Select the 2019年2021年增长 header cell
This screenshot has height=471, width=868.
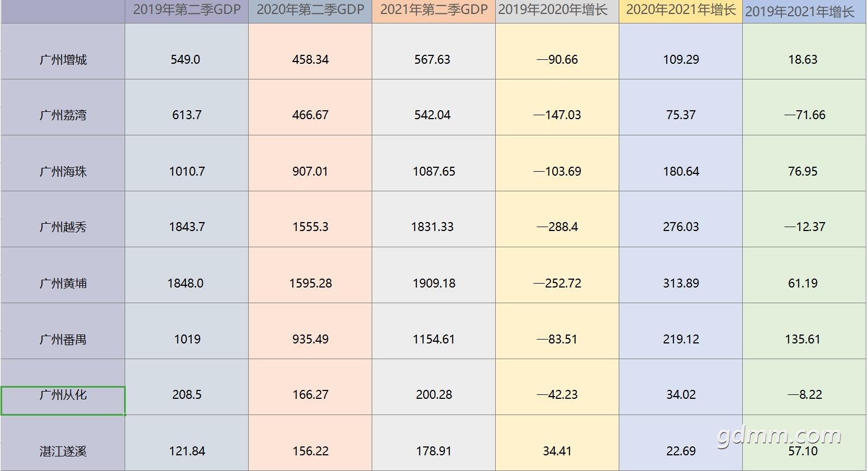click(804, 11)
